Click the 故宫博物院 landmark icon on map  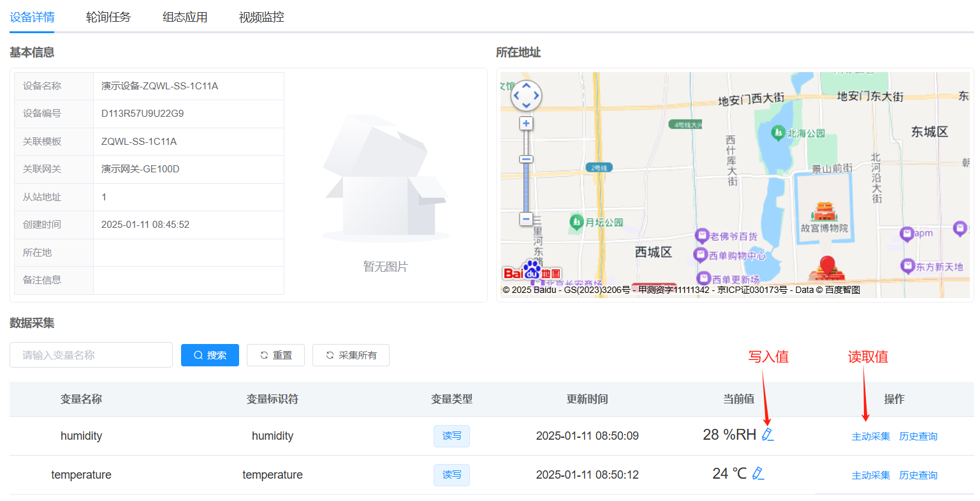[x=824, y=212]
